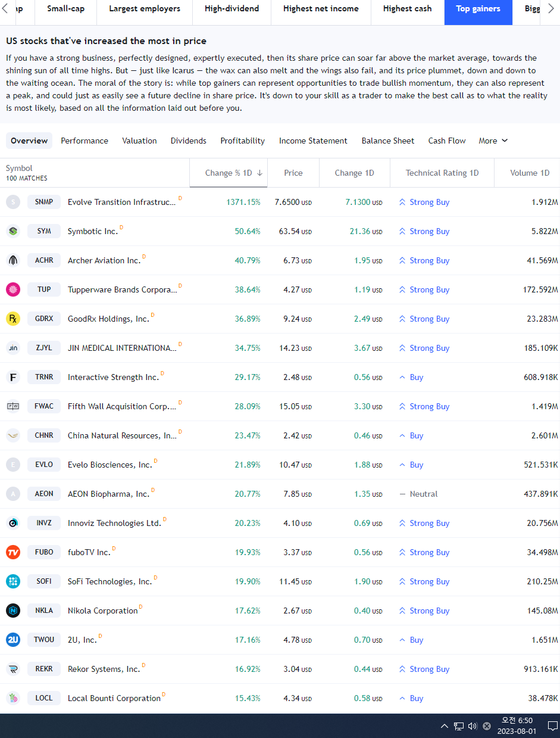Click the sort arrow in Change % 1D header
The width and height of the screenshot is (560, 738).
click(260, 173)
